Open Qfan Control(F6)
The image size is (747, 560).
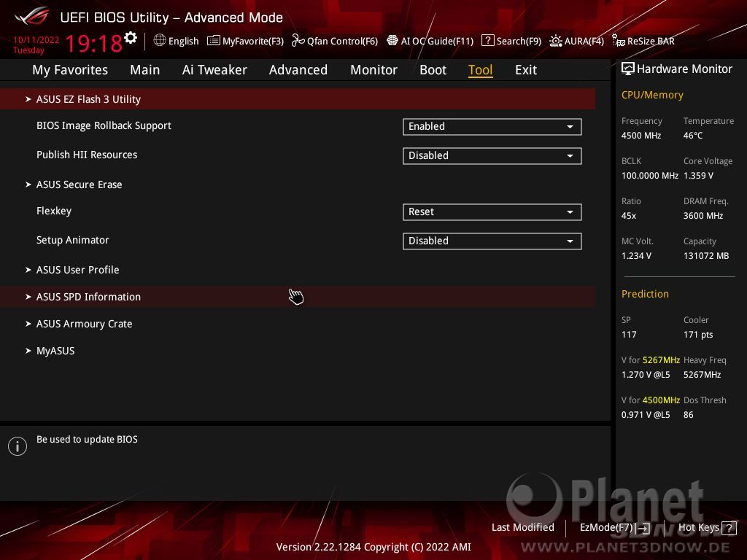tap(335, 41)
